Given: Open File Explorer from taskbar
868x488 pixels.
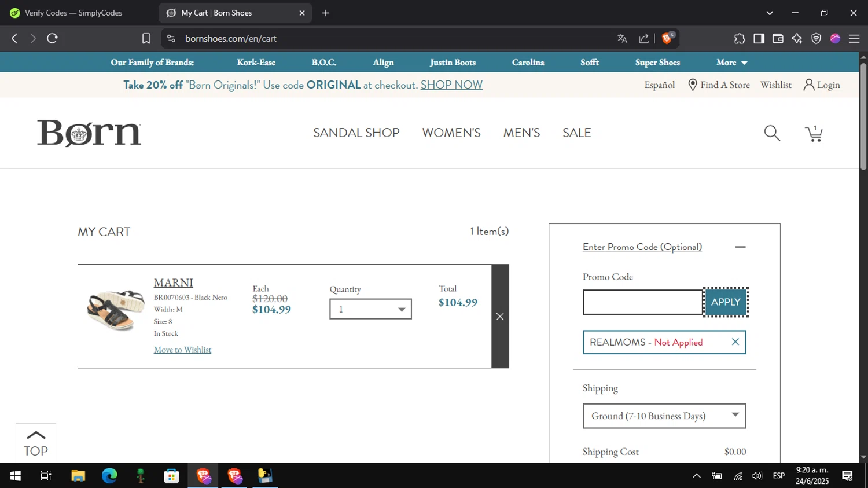Looking at the screenshot, I should (78, 476).
